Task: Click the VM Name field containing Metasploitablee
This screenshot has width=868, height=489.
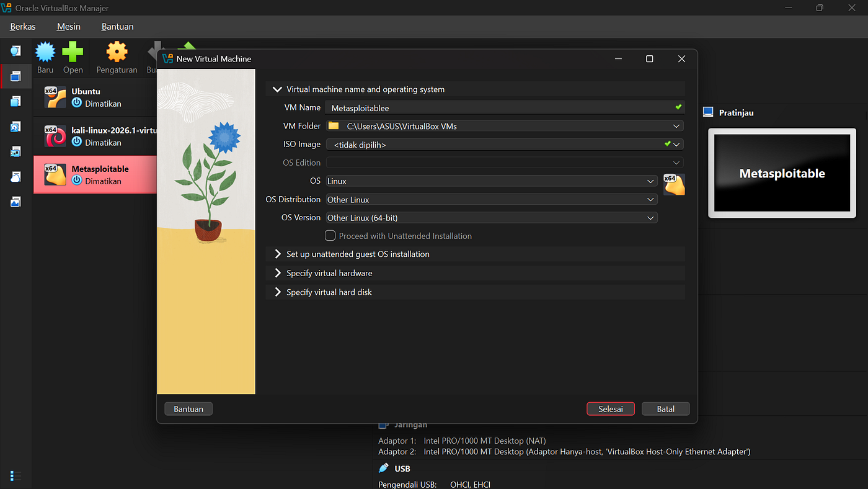Action: [x=505, y=108]
